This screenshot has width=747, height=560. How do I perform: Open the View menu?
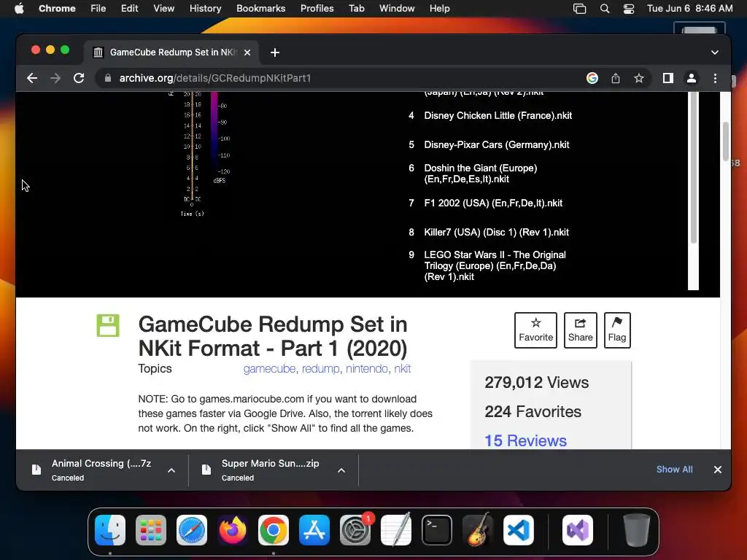coord(164,9)
